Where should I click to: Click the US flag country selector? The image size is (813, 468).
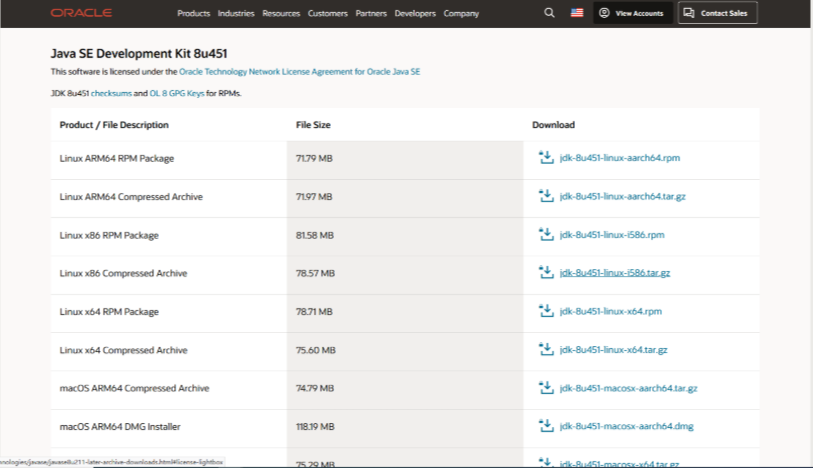point(577,13)
